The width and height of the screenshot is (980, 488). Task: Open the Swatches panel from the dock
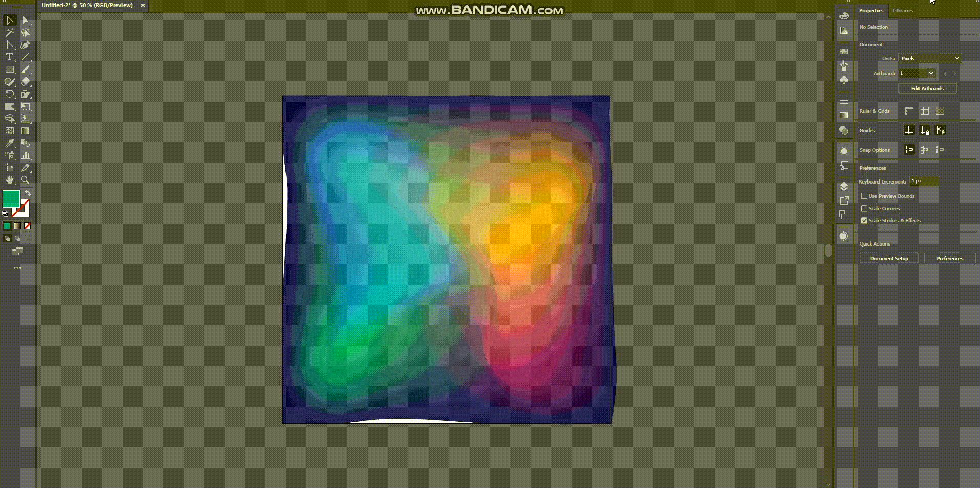(844, 51)
